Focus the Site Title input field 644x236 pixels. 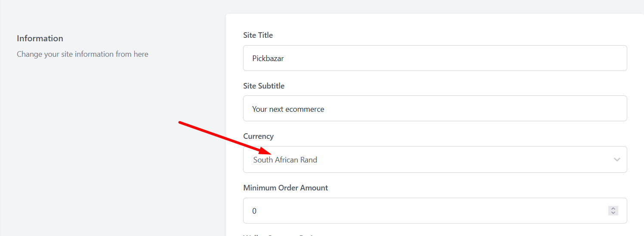434,58
